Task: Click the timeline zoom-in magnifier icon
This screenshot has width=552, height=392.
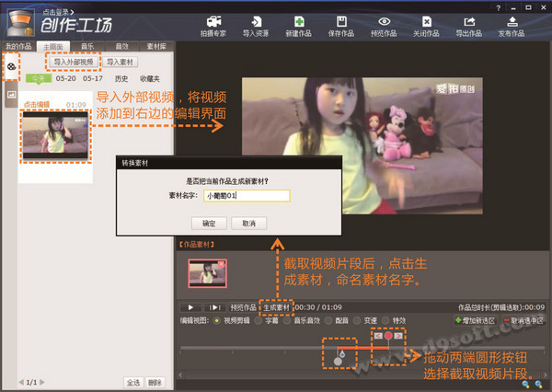Action: pyautogui.click(x=538, y=385)
